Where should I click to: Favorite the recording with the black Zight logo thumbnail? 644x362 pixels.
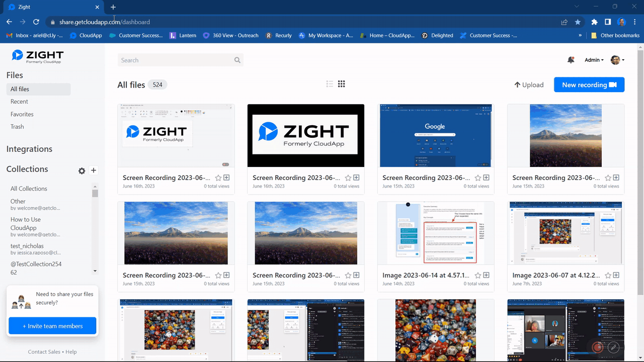[348, 177]
